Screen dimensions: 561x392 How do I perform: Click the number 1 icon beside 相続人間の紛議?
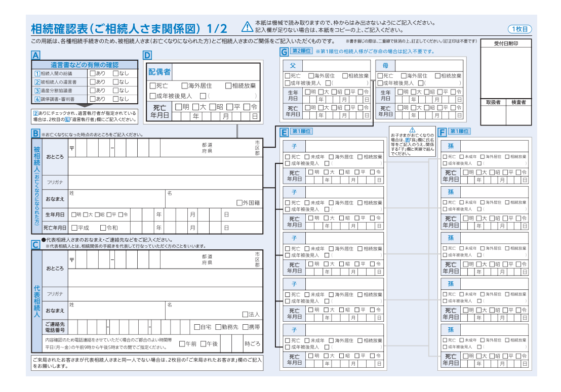click(x=37, y=74)
